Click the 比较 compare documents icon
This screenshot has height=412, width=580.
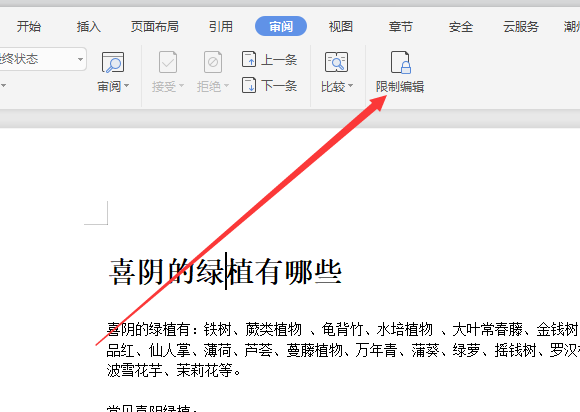(336, 62)
